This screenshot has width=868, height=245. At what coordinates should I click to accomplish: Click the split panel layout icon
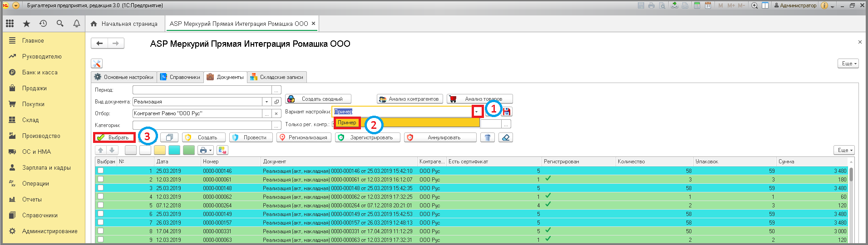pos(765,5)
